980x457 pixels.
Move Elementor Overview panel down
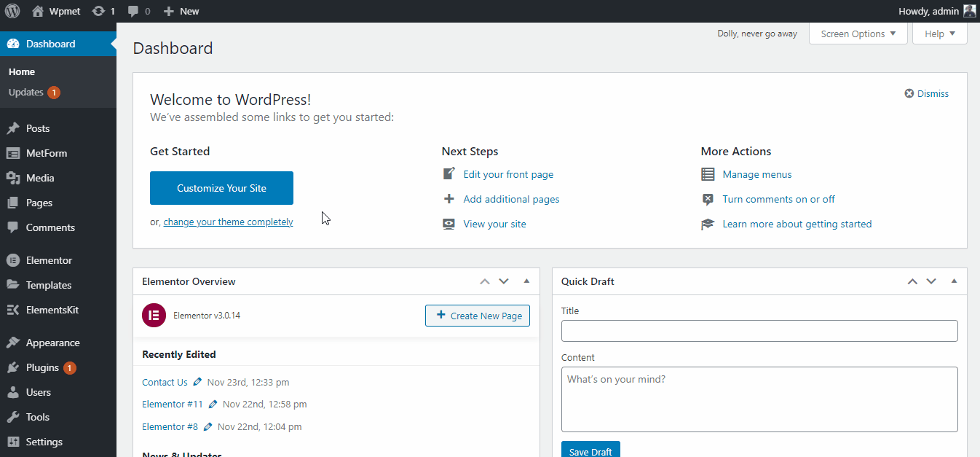coord(504,281)
